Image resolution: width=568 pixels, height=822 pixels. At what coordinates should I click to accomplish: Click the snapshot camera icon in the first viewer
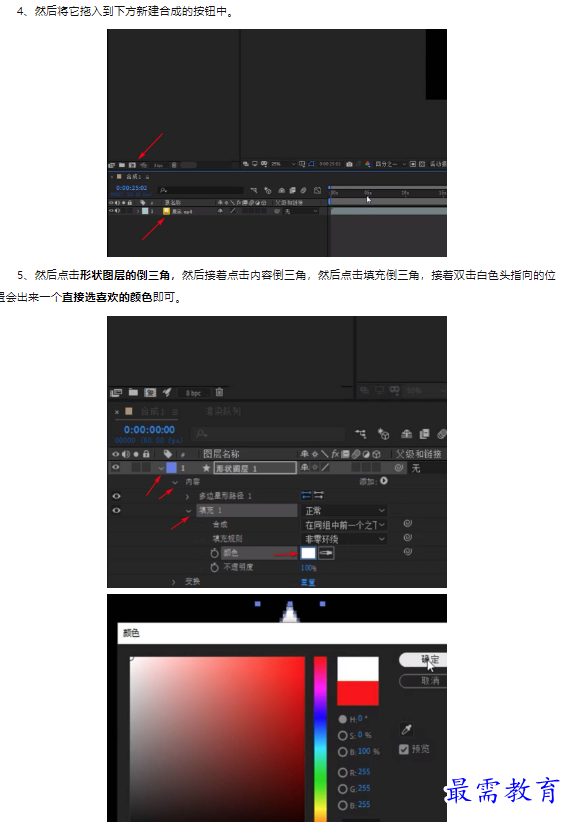point(349,165)
